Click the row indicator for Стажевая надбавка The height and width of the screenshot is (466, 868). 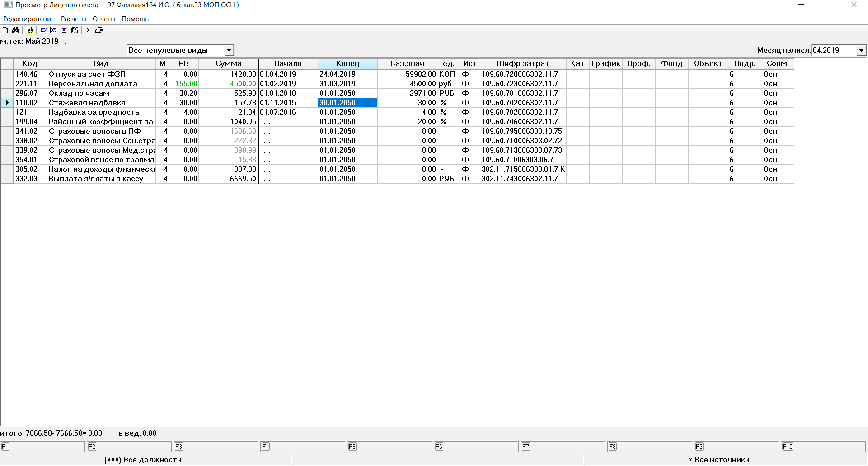point(7,103)
